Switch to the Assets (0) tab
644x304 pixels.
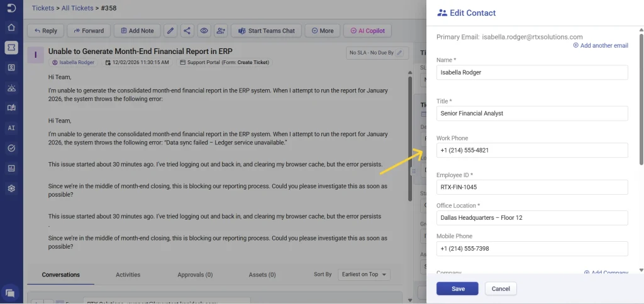tap(262, 275)
